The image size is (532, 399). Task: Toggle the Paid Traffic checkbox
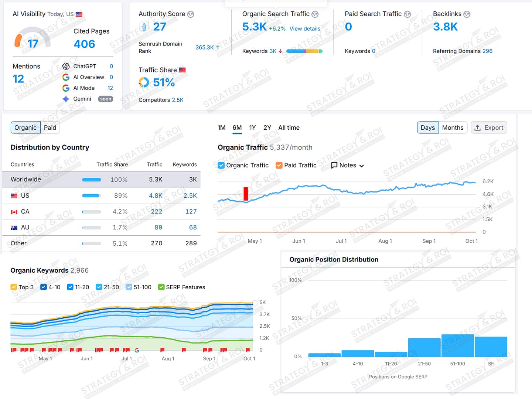tap(279, 166)
